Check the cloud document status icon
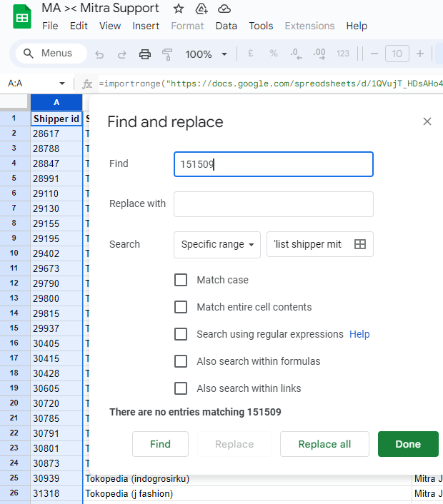 click(224, 9)
